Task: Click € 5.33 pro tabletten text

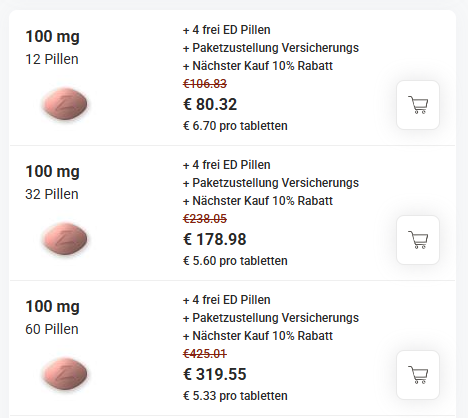Action: tap(235, 396)
